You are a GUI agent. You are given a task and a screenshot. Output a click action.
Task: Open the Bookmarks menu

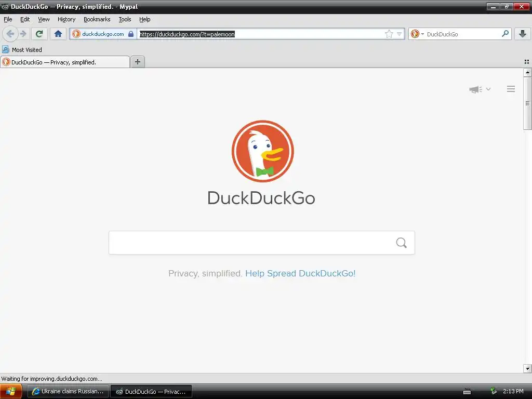(97, 19)
